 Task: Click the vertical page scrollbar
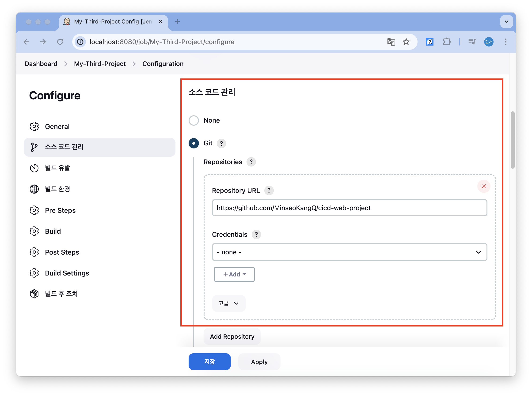coord(512,140)
